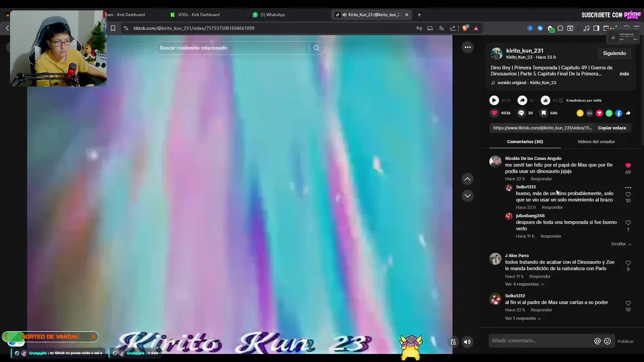This screenshot has height=362, width=644.
Task: Open the three-dots video options menu
Action: (467, 47)
